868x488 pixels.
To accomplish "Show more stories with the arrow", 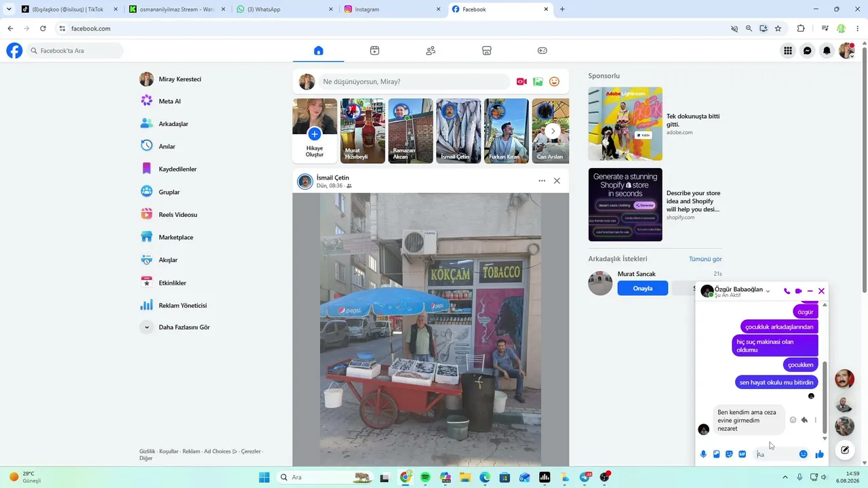I will pyautogui.click(x=553, y=131).
